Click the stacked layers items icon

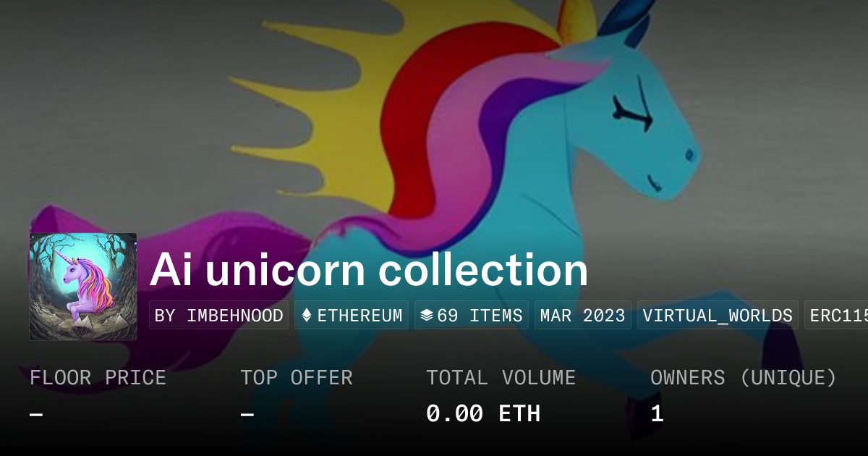[x=427, y=316]
